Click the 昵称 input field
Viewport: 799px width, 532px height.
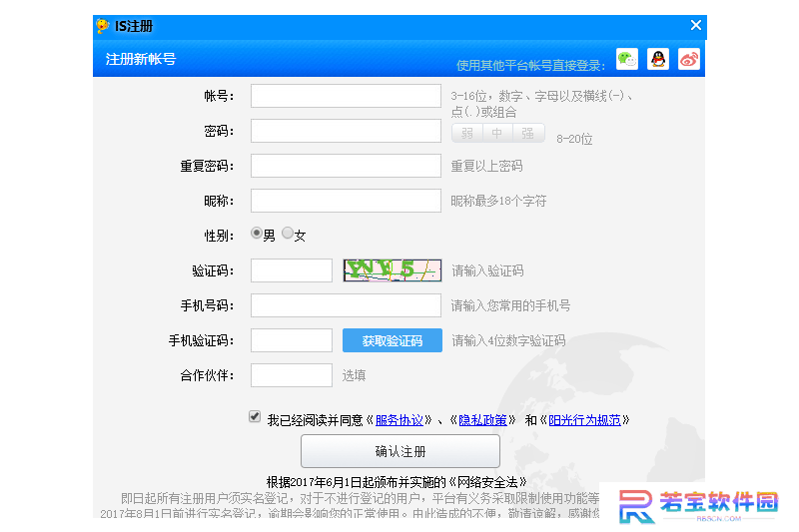point(346,201)
